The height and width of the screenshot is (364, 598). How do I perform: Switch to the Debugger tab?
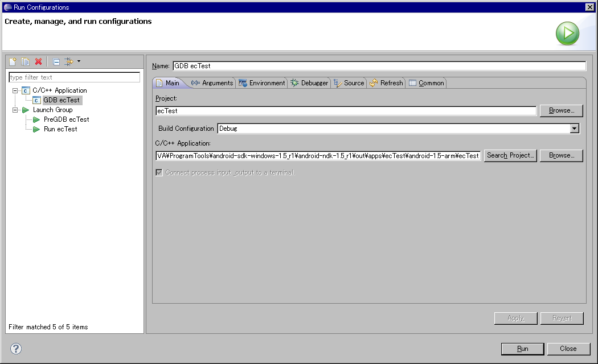point(309,83)
